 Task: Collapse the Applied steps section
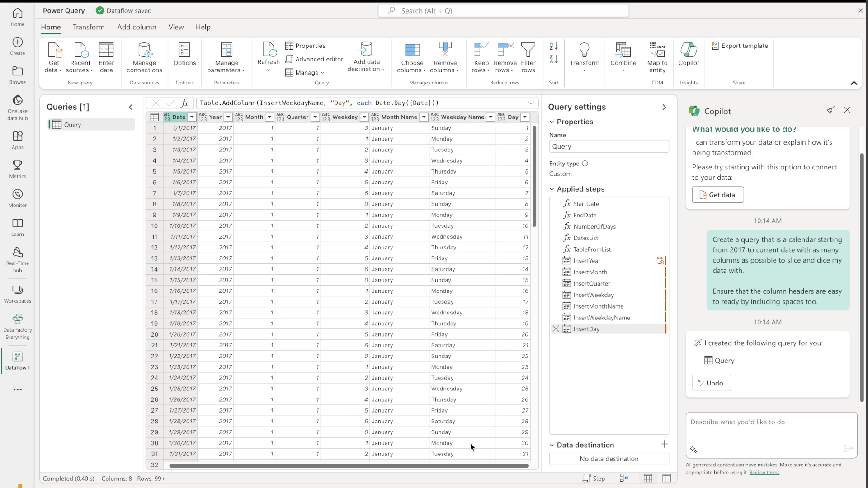552,189
